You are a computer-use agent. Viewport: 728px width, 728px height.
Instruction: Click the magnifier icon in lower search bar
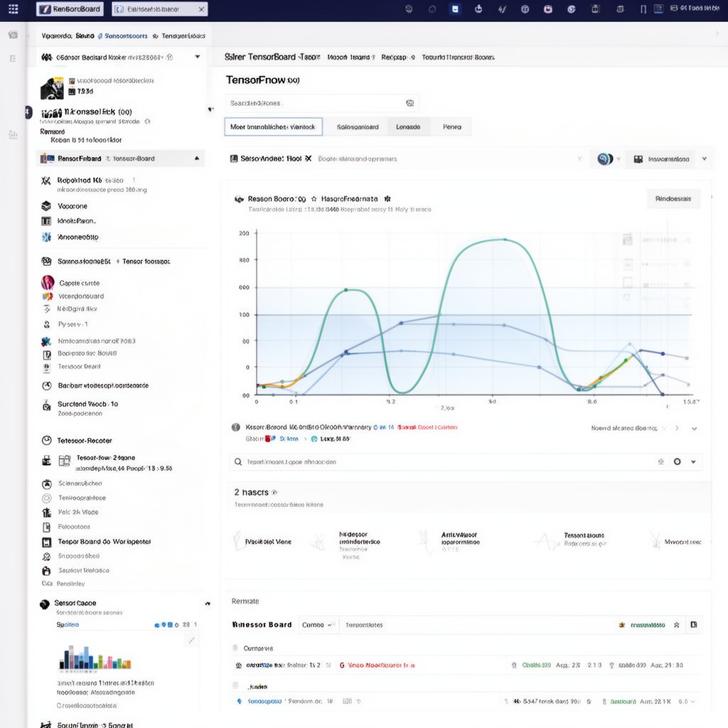pyautogui.click(x=237, y=462)
